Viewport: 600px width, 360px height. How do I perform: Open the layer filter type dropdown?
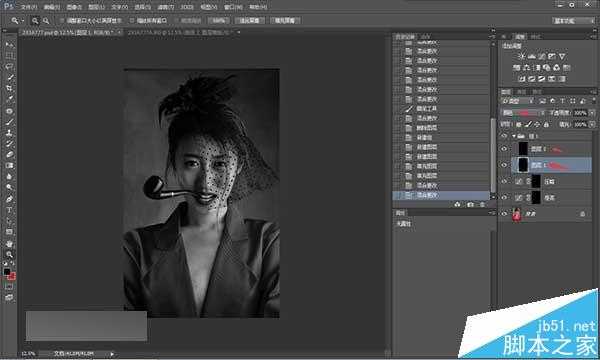point(517,101)
